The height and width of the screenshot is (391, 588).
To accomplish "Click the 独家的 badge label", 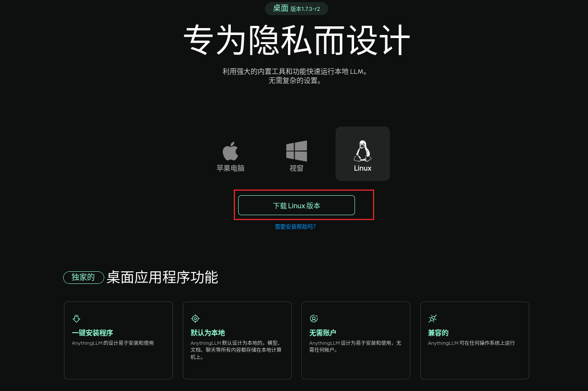I will tap(83, 277).
